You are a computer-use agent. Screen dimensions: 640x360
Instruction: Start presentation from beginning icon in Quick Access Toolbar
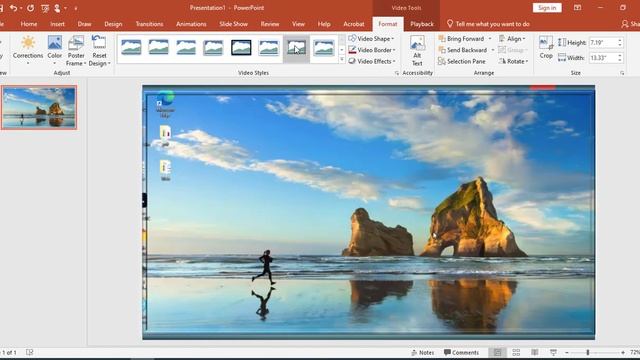45,8
